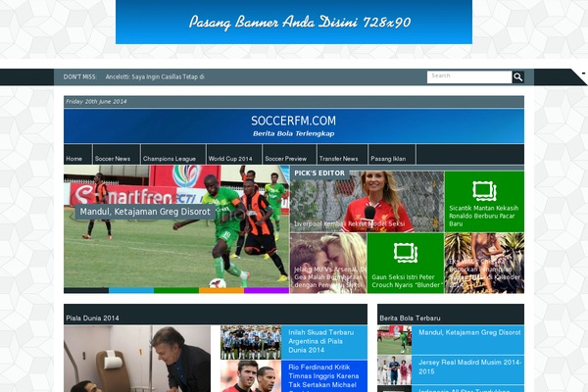Read Mandul, Ketajaman Greg Disorot in sidebar
588x392 pixels.
(x=469, y=332)
